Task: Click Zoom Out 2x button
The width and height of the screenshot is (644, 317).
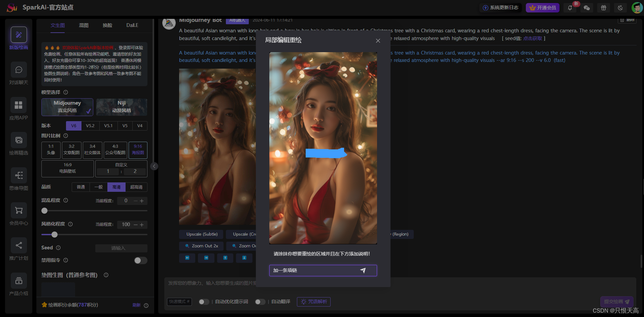Action: coord(201,246)
